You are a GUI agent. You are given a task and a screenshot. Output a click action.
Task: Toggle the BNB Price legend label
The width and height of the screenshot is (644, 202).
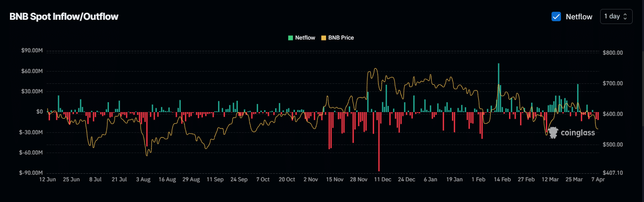click(x=341, y=38)
